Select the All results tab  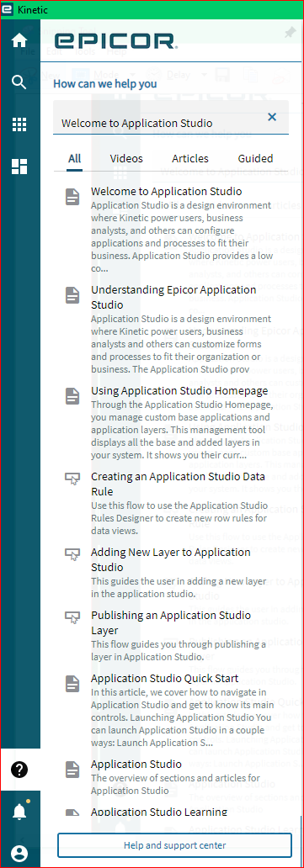point(75,158)
